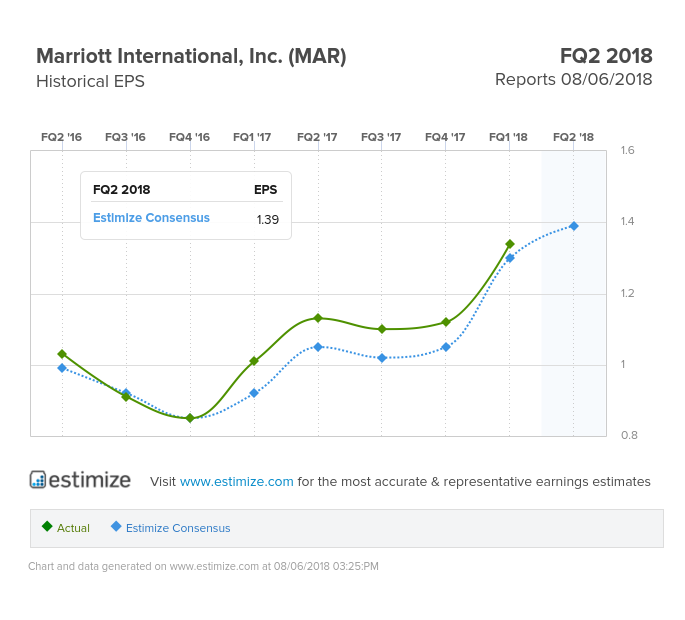
Task: Select the FQ2 '16 quarter label
Action: pos(62,137)
